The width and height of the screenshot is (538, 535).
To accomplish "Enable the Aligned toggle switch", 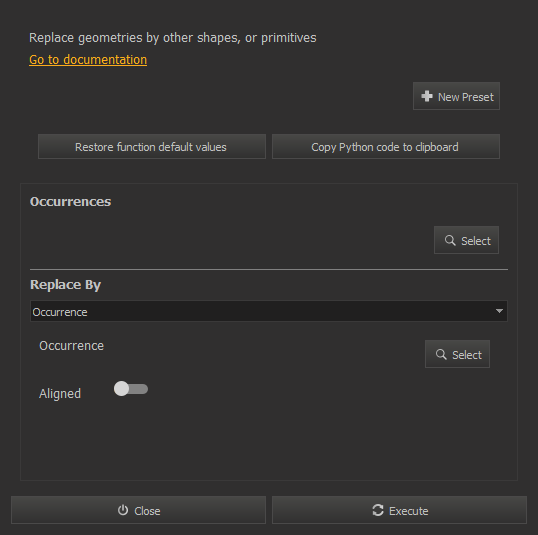I will (131, 389).
